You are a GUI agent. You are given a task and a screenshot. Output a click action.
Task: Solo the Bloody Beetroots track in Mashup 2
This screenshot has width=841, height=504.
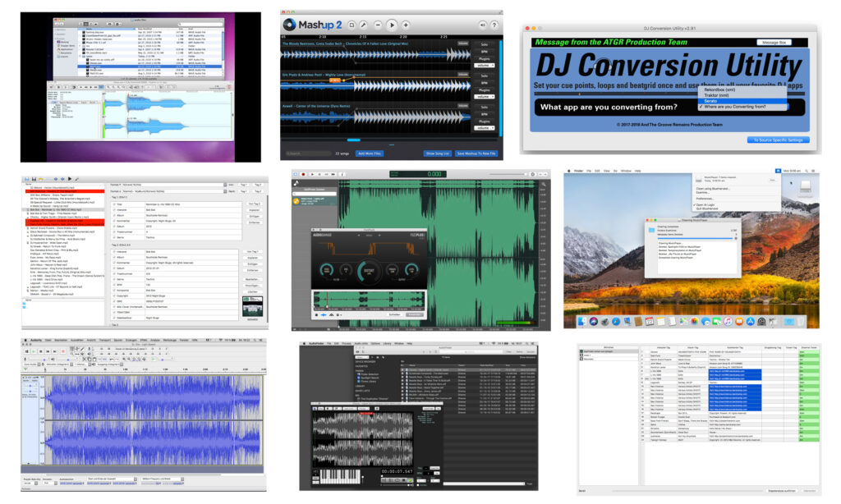(485, 44)
